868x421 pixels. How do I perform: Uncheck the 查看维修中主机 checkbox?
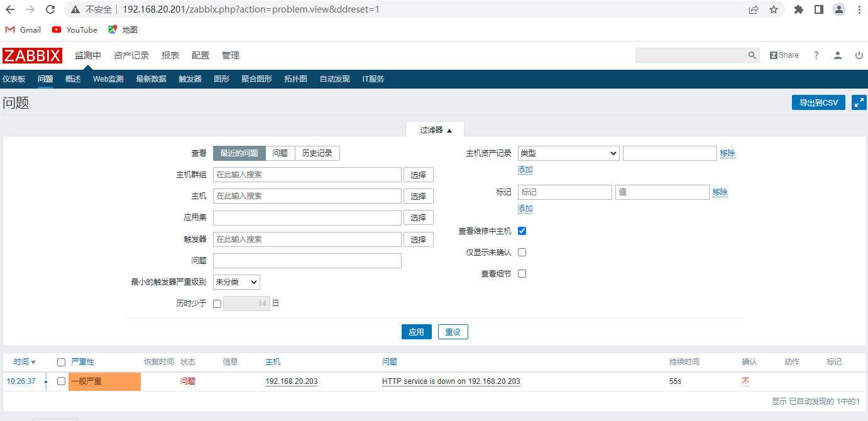click(x=522, y=231)
